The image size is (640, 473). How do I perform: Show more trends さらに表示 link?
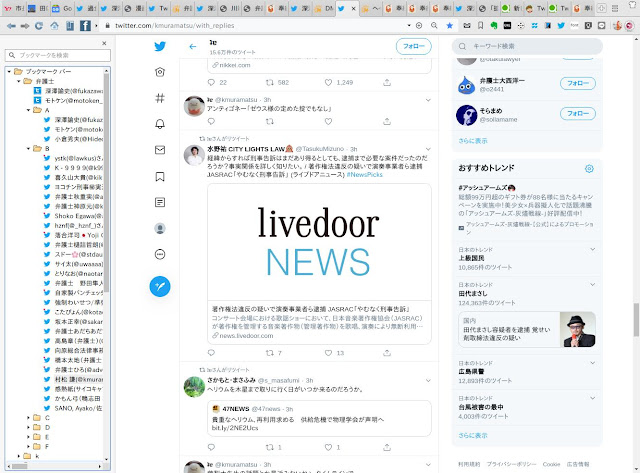tap(473, 435)
